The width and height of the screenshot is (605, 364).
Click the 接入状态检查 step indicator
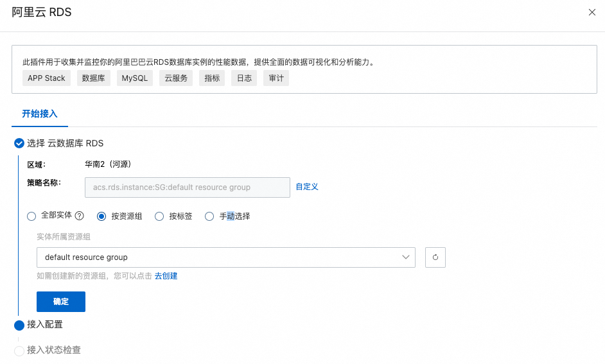19,351
